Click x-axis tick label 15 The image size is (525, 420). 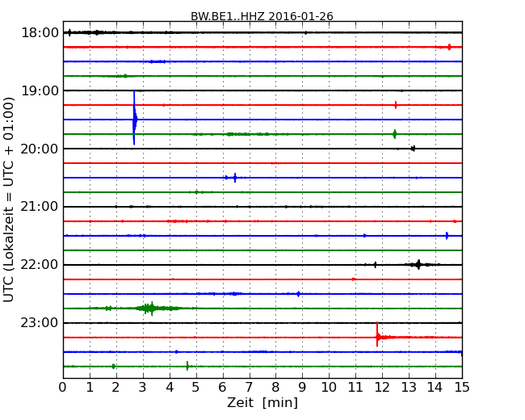[462, 387]
